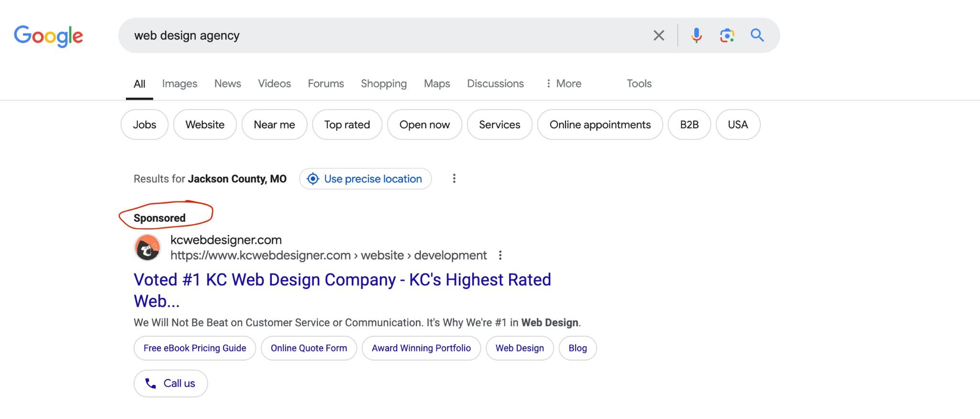Filter by Open now chip
980x419 pixels.
tap(424, 125)
